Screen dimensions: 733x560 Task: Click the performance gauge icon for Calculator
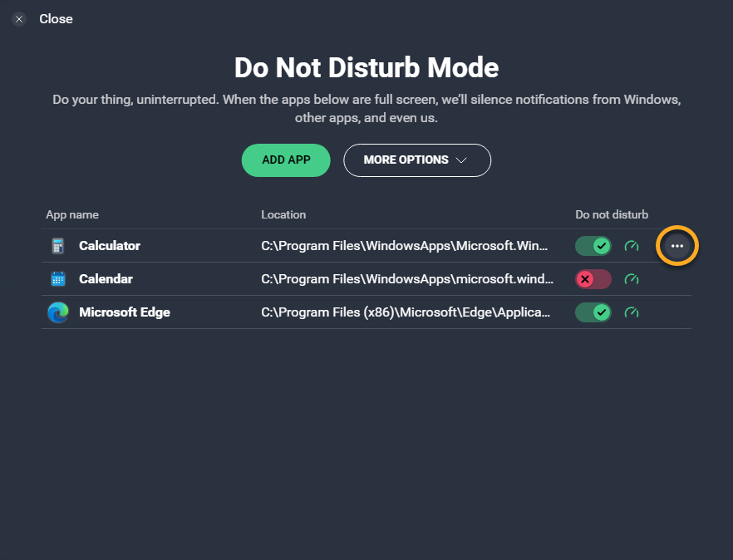click(x=632, y=246)
